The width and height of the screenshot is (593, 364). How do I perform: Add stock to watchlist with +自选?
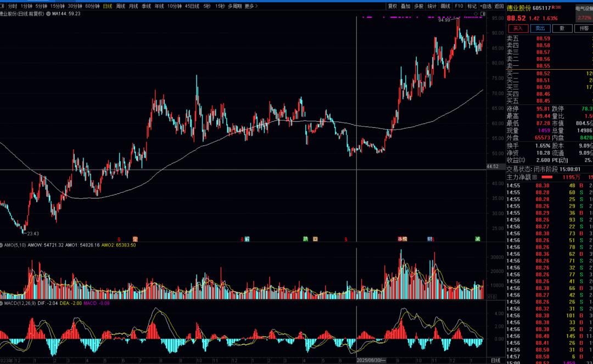pos(485,6)
